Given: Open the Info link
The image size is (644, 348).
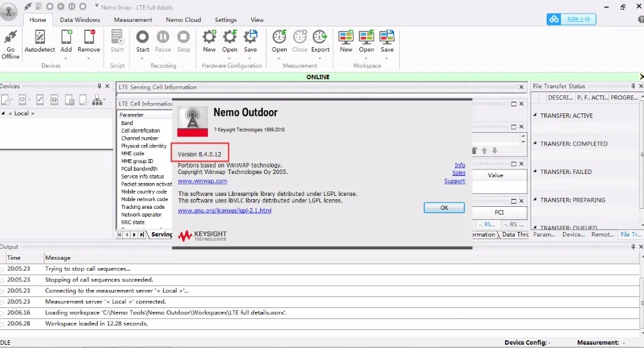Looking at the screenshot, I should (x=460, y=165).
